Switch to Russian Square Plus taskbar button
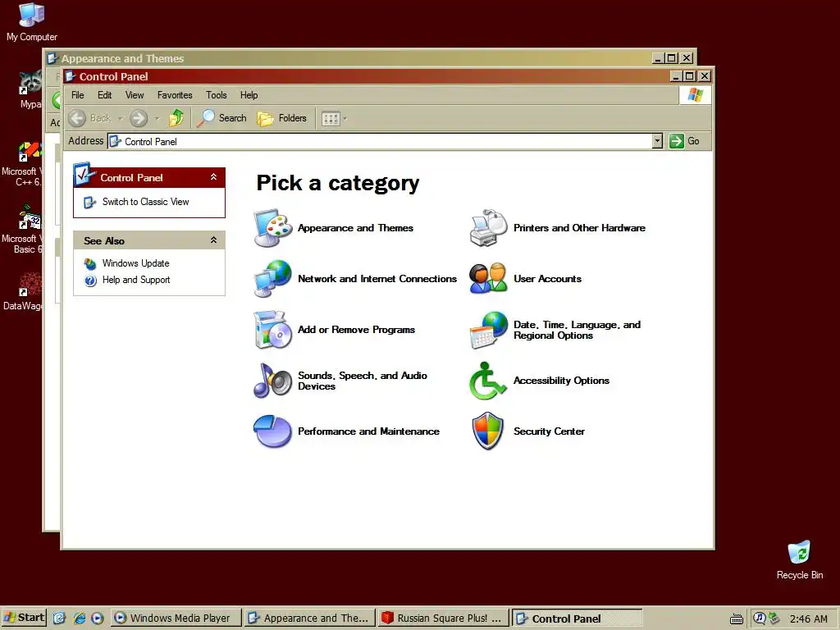Image resolution: width=840 pixels, height=630 pixels. 443,619
